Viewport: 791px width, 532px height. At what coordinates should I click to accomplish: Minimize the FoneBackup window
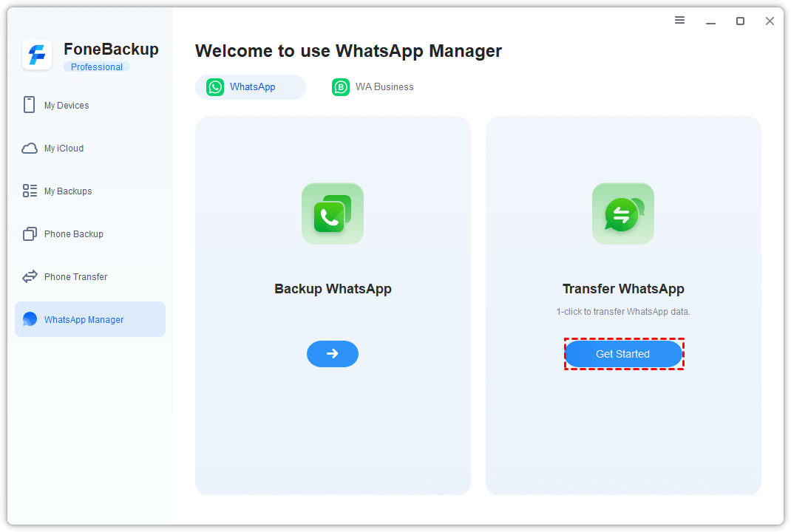point(710,21)
